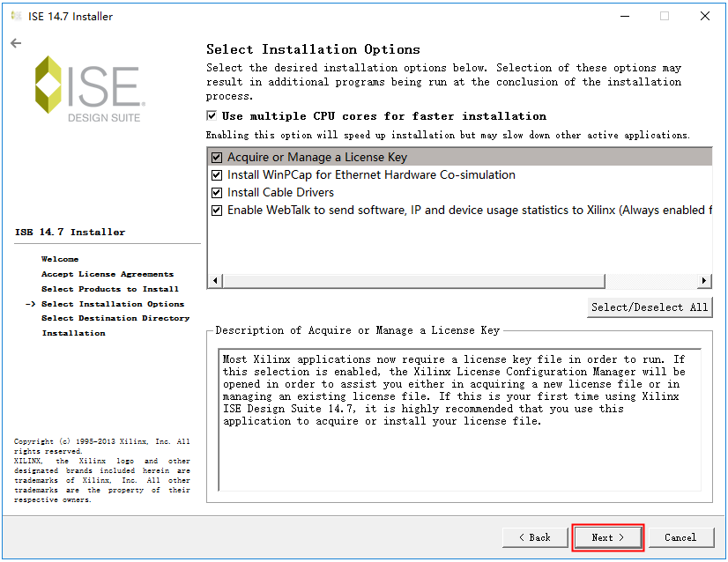This screenshot has width=728, height=562.
Task: Click the ISE Design Suite logo
Action: click(x=88, y=89)
